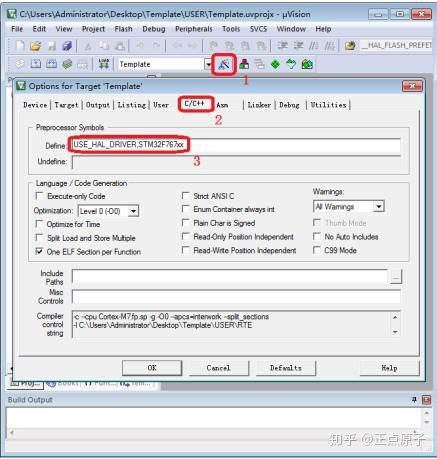
Task: Open the Peripherals menu
Action: point(194,29)
